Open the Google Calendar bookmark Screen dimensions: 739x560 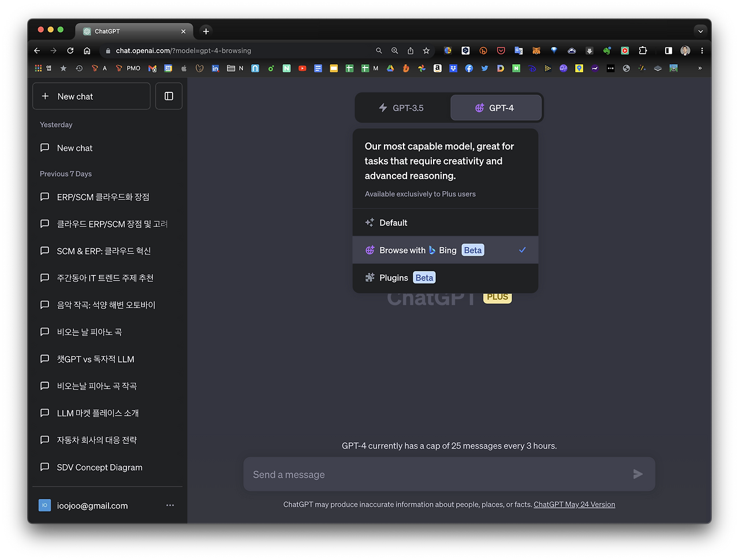(x=168, y=68)
